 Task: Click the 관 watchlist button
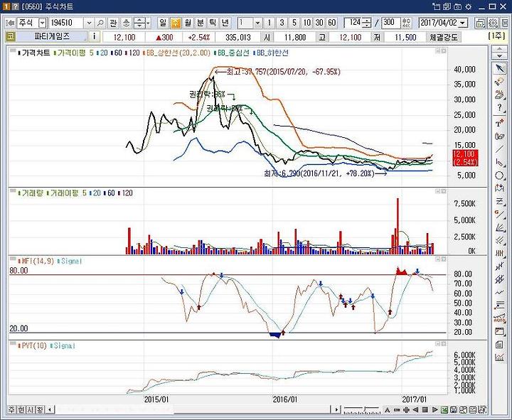[113, 23]
